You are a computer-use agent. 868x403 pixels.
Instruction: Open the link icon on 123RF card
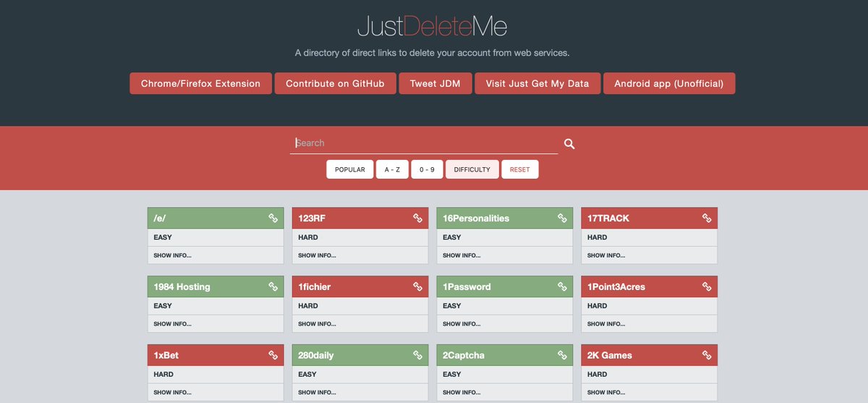[418, 218]
